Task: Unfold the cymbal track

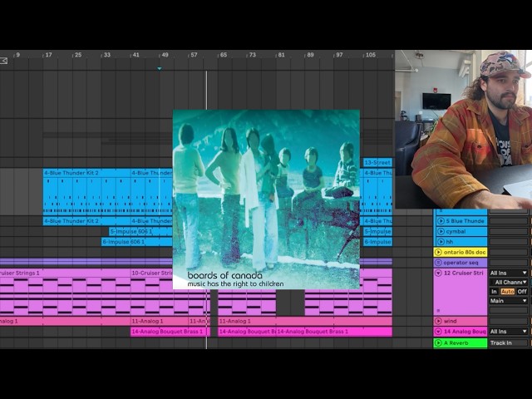Action: click(x=441, y=231)
